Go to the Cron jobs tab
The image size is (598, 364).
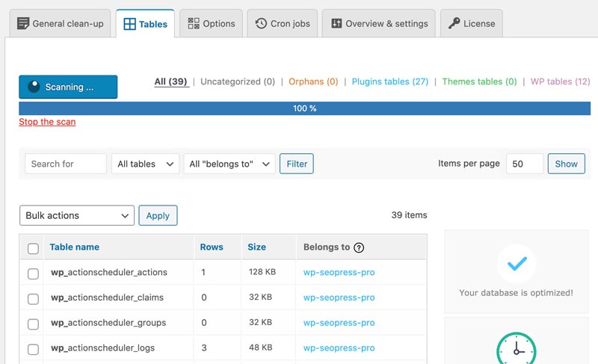[283, 24]
